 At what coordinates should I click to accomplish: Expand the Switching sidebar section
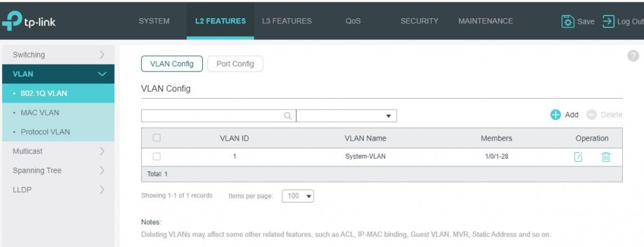pos(58,55)
